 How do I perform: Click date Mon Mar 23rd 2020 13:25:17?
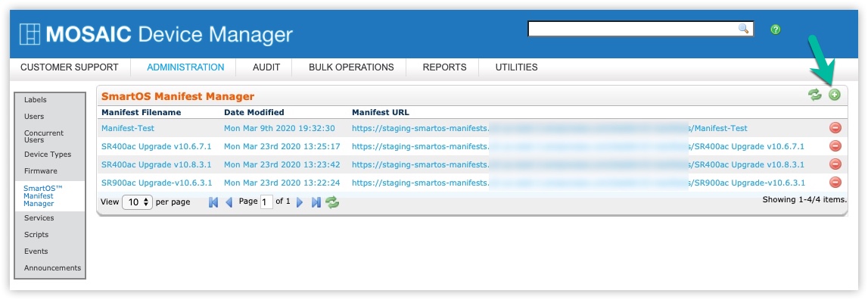click(282, 146)
